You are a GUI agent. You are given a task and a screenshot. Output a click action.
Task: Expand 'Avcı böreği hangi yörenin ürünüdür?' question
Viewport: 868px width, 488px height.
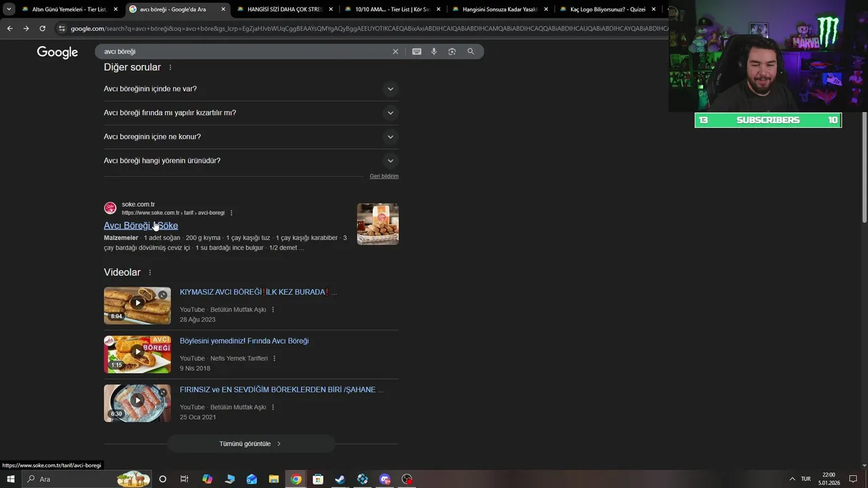click(x=251, y=161)
